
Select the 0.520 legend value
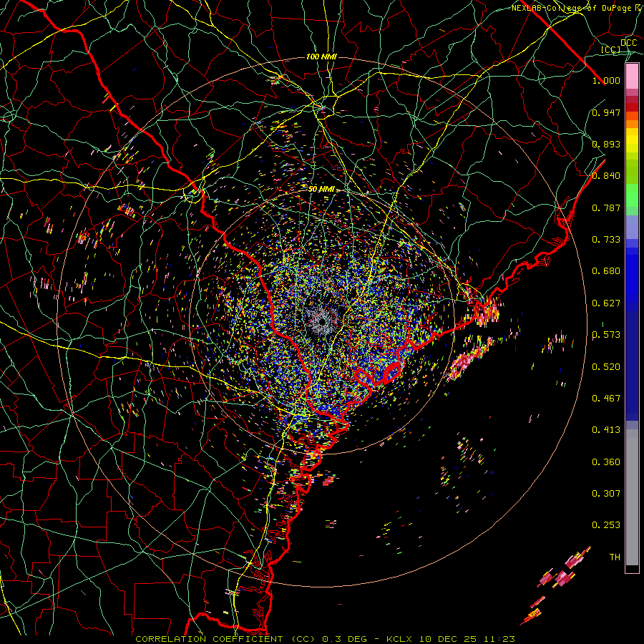point(606,367)
